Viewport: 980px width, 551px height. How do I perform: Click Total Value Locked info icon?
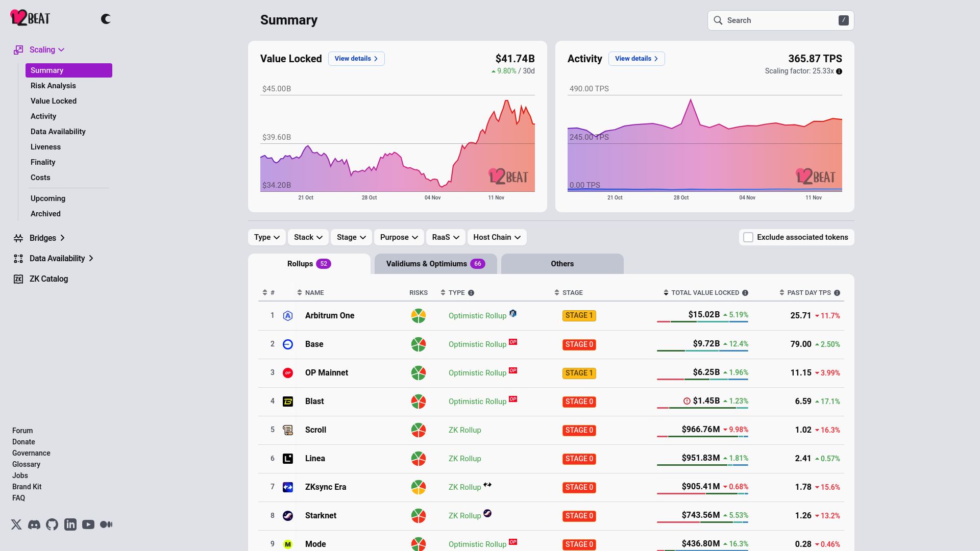[x=745, y=293]
